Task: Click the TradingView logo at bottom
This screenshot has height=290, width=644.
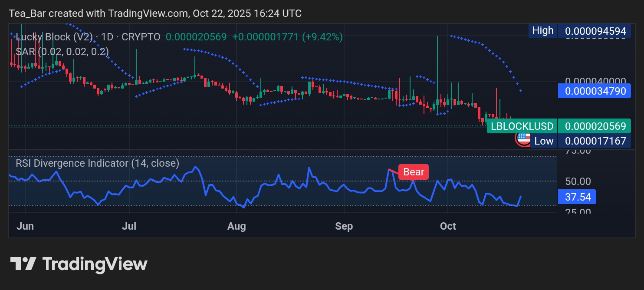Action: pyautogui.click(x=79, y=264)
